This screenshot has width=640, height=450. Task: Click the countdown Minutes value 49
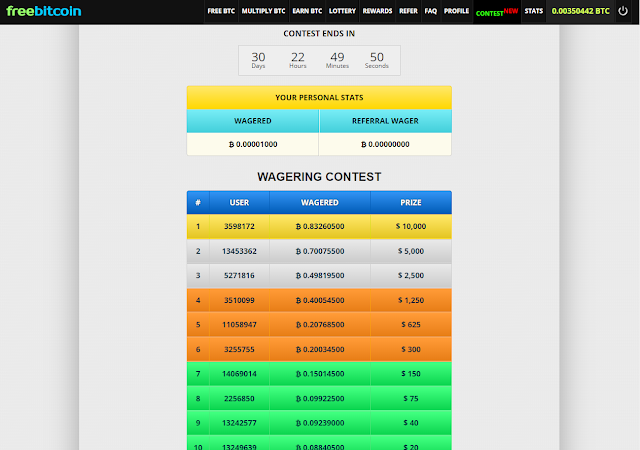point(337,57)
